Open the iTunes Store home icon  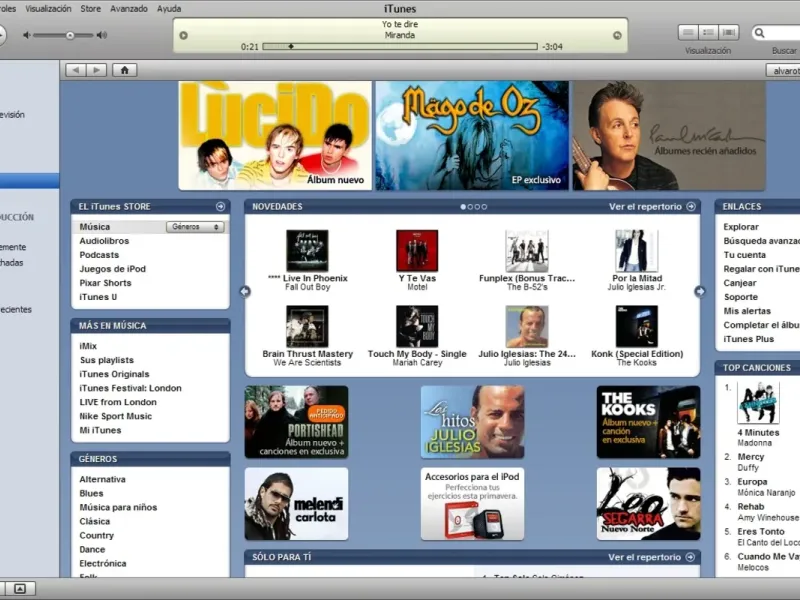coord(124,70)
